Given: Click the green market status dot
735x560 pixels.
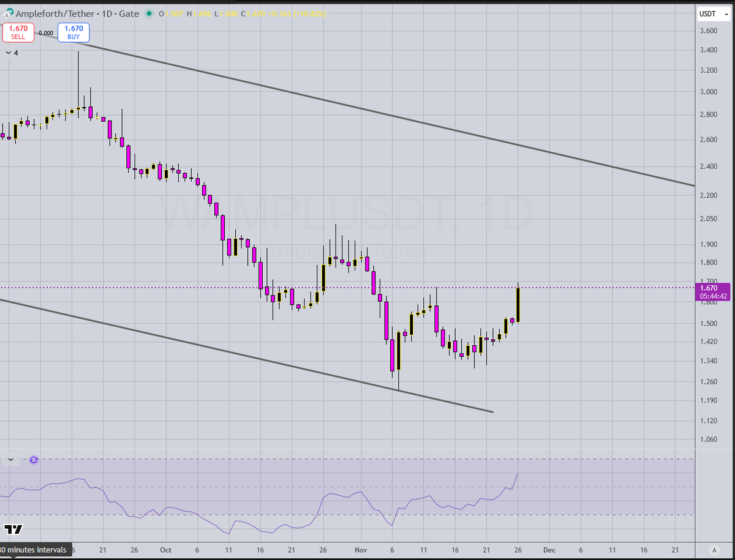Looking at the screenshot, I should 149,13.
